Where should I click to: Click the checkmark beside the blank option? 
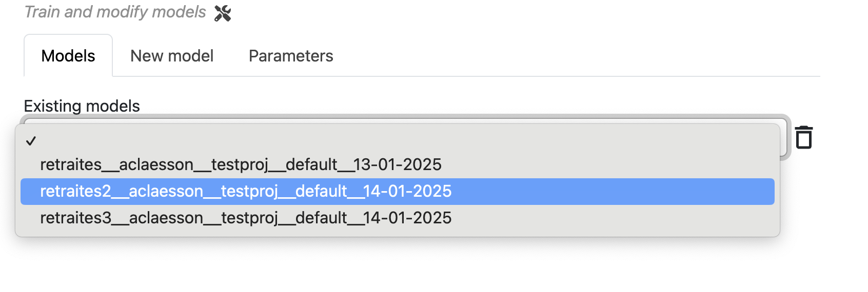point(31,141)
